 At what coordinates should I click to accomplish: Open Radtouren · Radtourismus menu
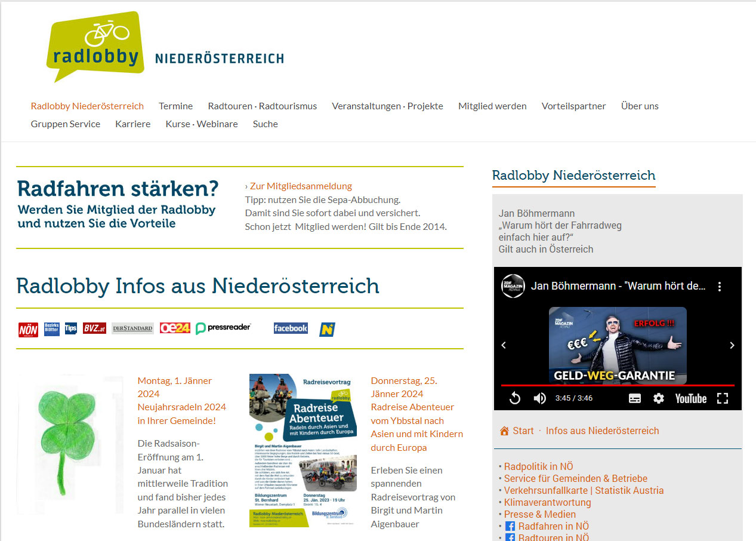pos(263,106)
